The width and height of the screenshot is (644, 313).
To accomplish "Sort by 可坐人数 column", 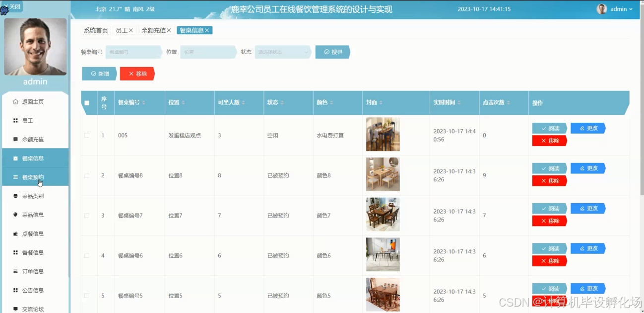I will 243,103.
